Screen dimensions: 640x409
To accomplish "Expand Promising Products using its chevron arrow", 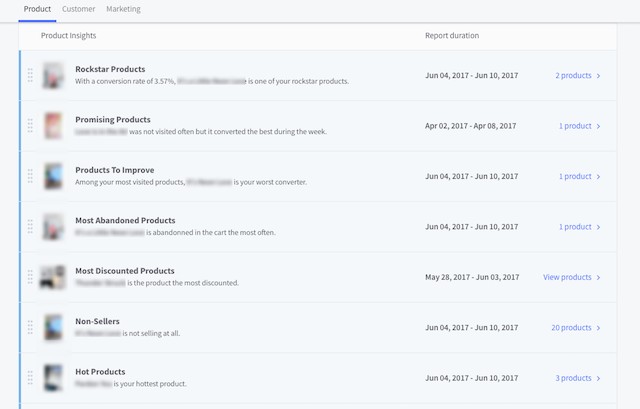I will tap(599, 126).
